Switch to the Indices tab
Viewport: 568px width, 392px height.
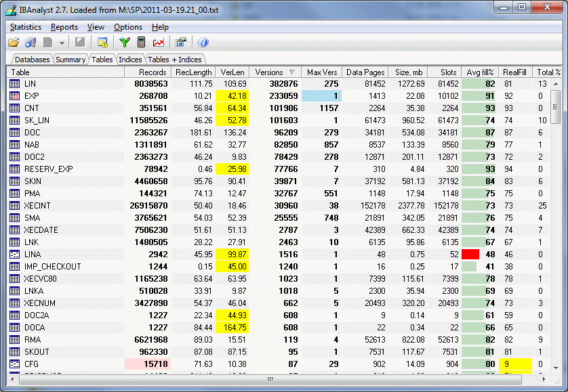[x=130, y=60]
